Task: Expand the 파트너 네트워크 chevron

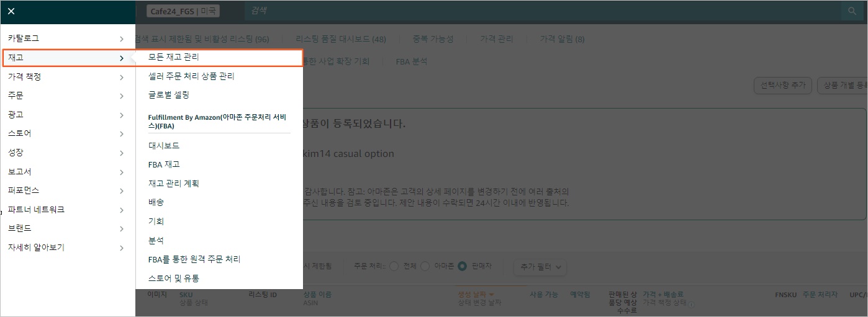Action: point(121,210)
